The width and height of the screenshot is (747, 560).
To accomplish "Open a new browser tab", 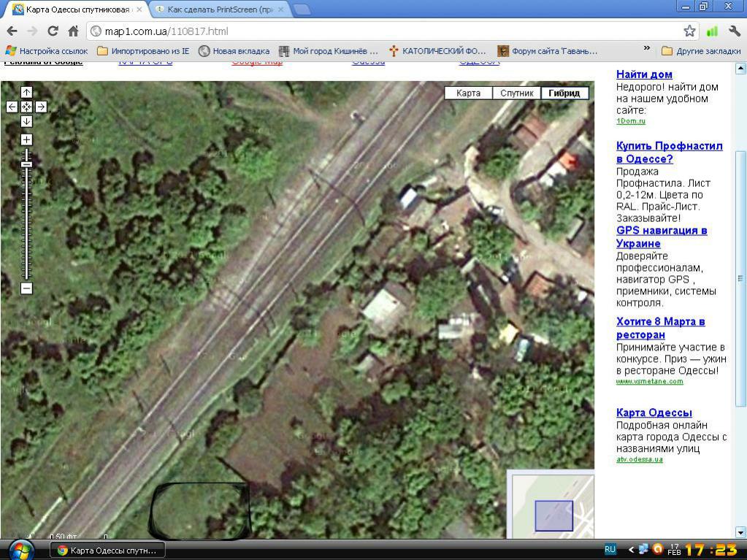I will coord(301,9).
